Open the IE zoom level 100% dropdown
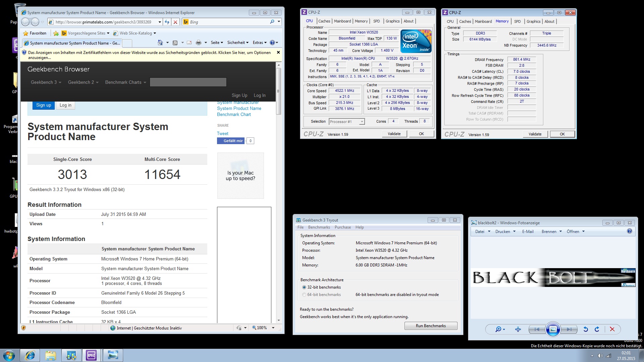This screenshot has height=362, width=644. point(273,328)
